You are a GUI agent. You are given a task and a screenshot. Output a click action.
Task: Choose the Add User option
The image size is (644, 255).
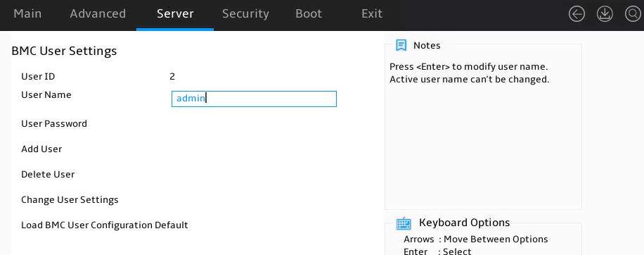pos(41,149)
